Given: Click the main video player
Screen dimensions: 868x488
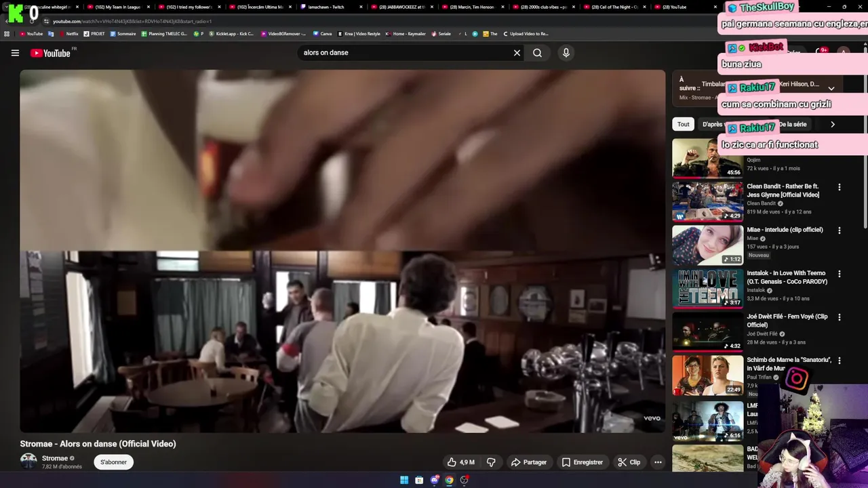Looking at the screenshot, I should tap(342, 251).
